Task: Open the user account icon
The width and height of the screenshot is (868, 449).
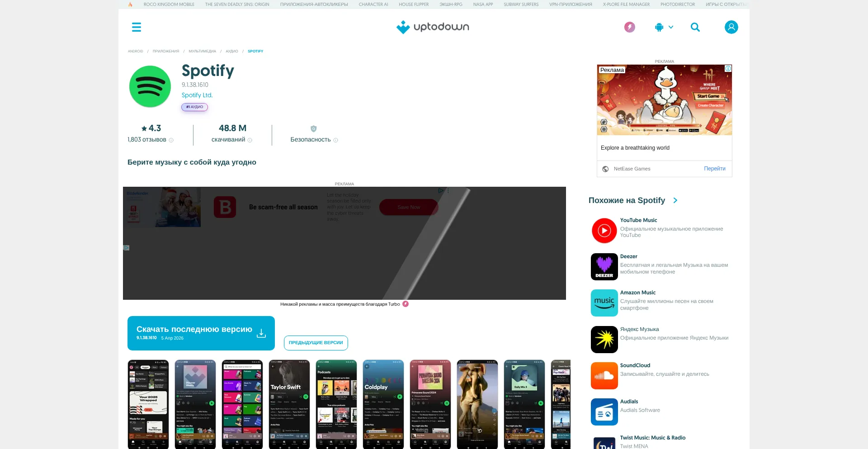Action: (x=731, y=27)
